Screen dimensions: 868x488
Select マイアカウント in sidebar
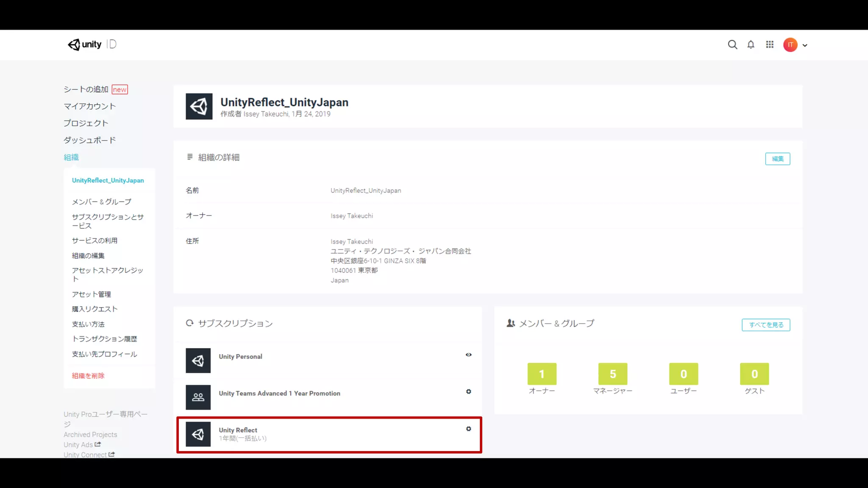coord(89,106)
